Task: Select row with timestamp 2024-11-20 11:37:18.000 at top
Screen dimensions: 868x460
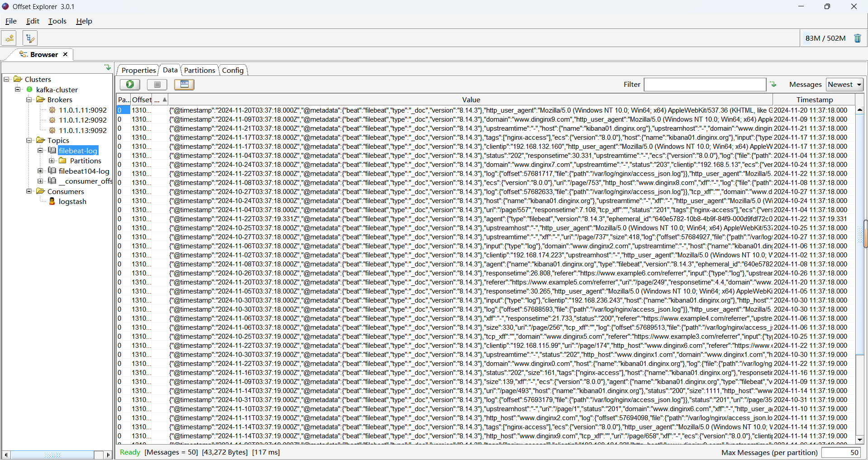Action: (x=486, y=110)
